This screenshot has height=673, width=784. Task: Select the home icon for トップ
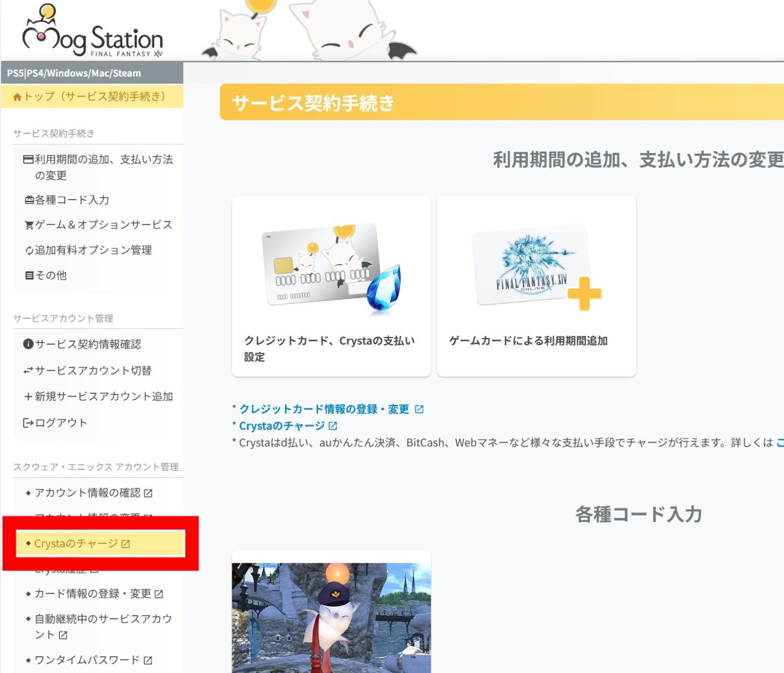tap(17, 95)
